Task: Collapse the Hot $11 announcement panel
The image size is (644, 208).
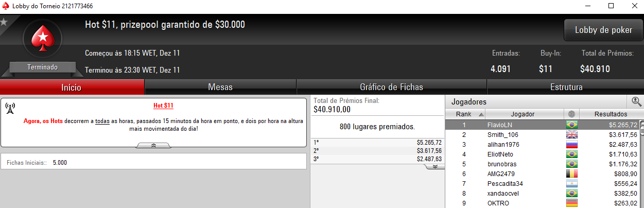Action: pos(153,146)
